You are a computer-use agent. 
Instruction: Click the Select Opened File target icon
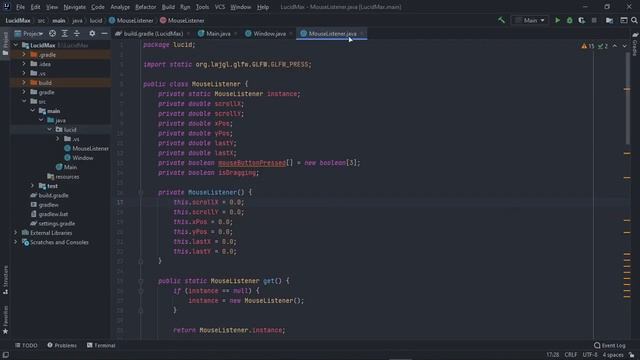tap(52, 33)
